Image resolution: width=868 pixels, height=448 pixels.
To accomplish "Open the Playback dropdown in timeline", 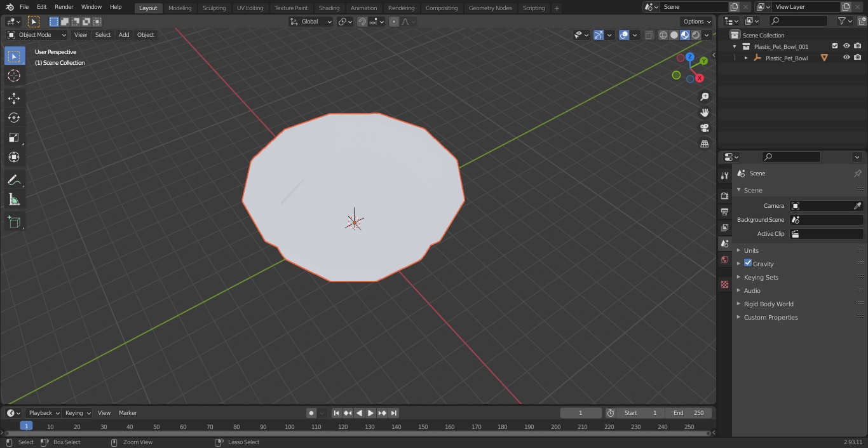I will (43, 413).
